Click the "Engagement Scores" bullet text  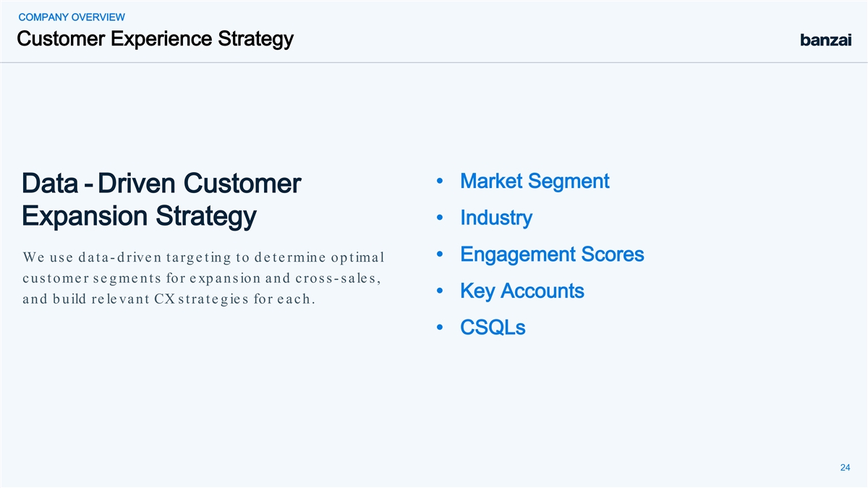552,254
